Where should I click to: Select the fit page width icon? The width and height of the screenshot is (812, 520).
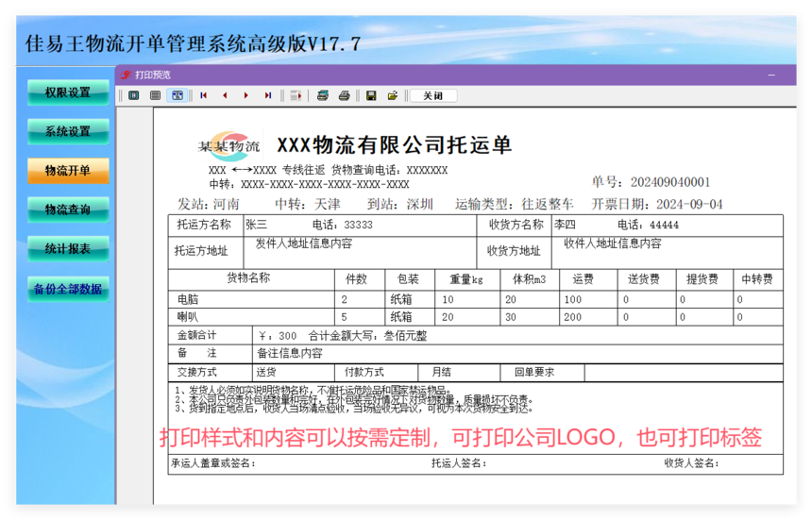[178, 95]
